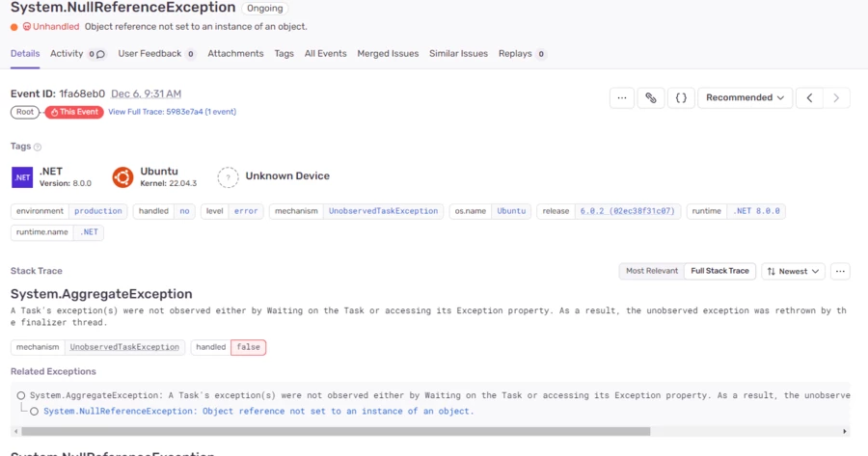Click the Dec 6, 9:31 AM timestamp
The image size is (868, 456).
pos(147,94)
